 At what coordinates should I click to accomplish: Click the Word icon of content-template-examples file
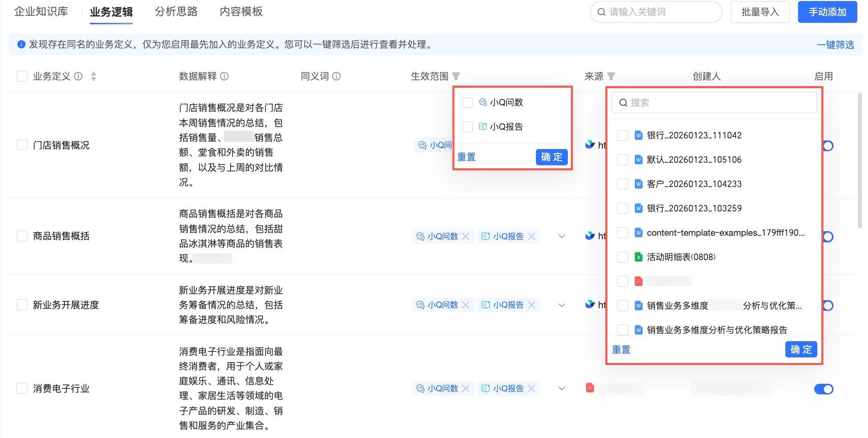pyautogui.click(x=639, y=233)
